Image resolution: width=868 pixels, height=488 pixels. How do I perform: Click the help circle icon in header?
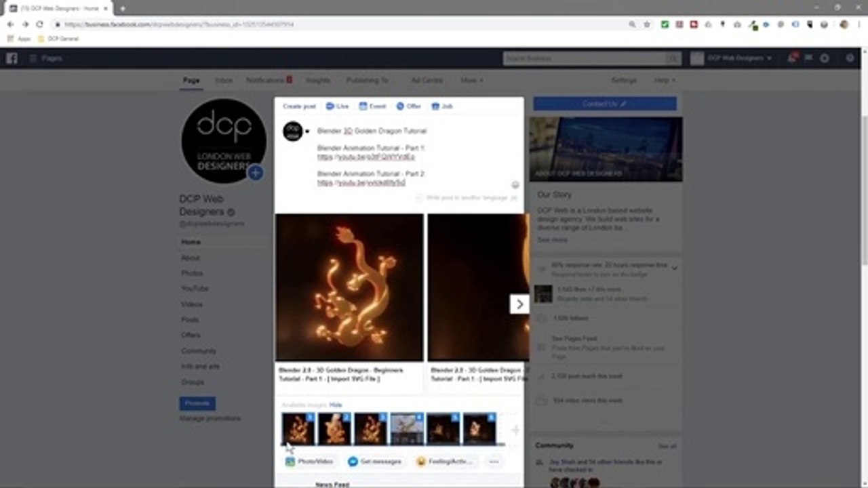point(850,58)
